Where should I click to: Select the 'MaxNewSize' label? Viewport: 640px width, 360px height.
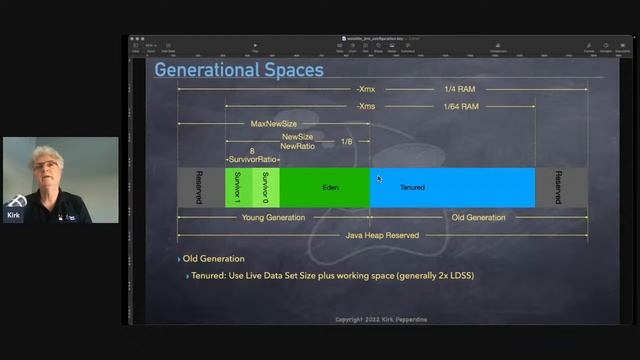(273, 124)
